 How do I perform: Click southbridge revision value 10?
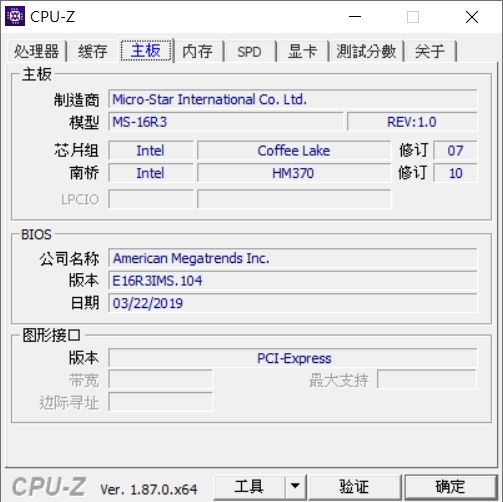click(x=455, y=173)
